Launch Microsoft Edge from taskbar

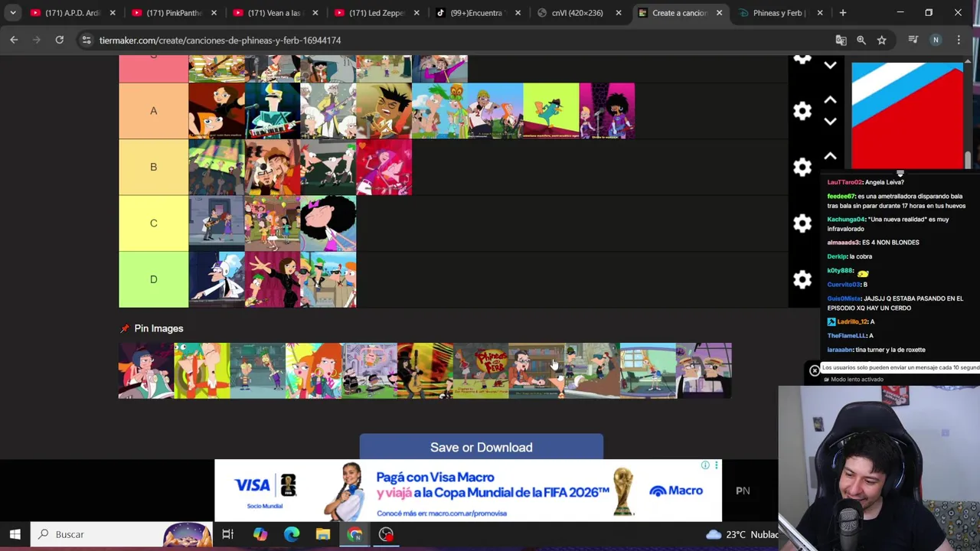pos(292,534)
